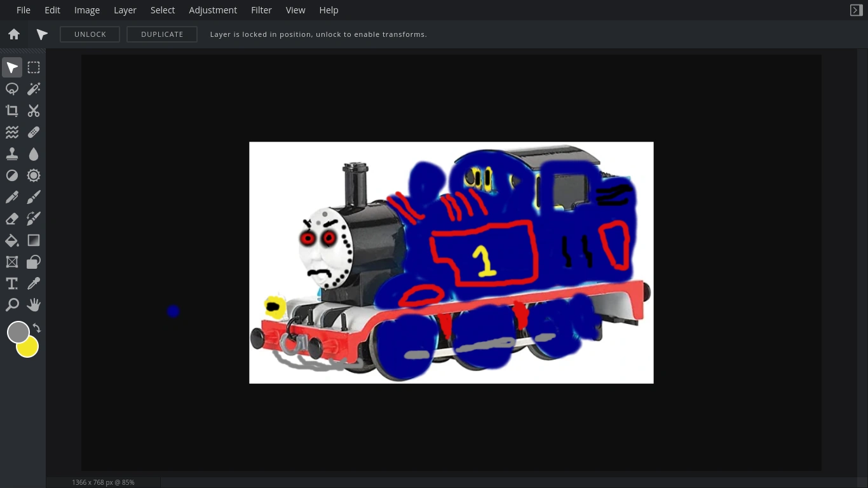868x488 pixels.
Task: Choose the Color Replace tool
Action: point(34,219)
